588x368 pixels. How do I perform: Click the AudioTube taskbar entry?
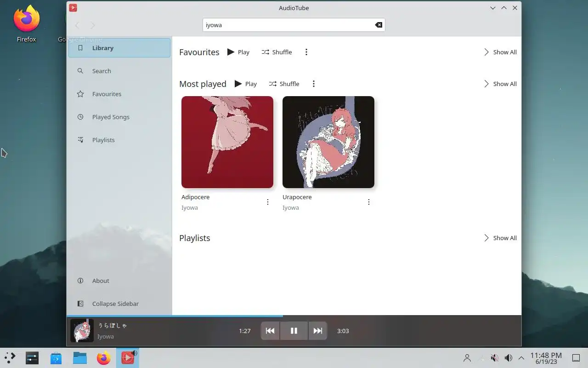128,357
